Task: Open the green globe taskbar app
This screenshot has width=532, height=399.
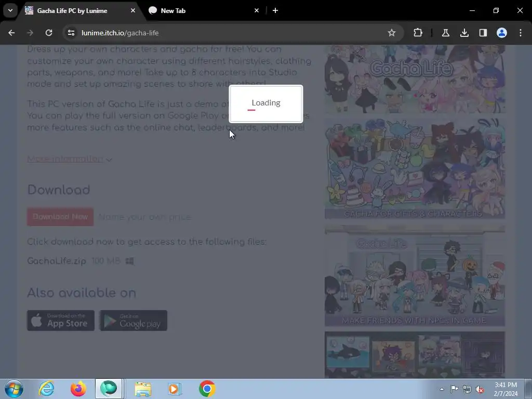Action: pyautogui.click(x=109, y=389)
